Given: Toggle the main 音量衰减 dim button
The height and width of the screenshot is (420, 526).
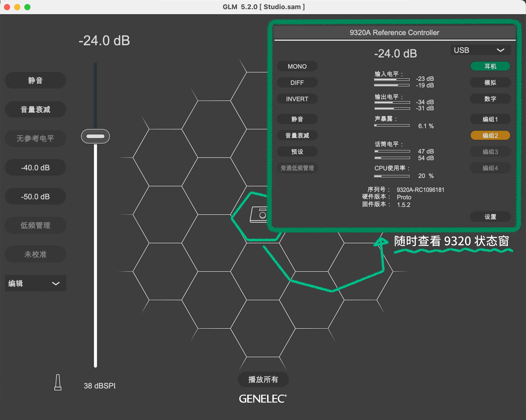Looking at the screenshot, I should point(35,109).
